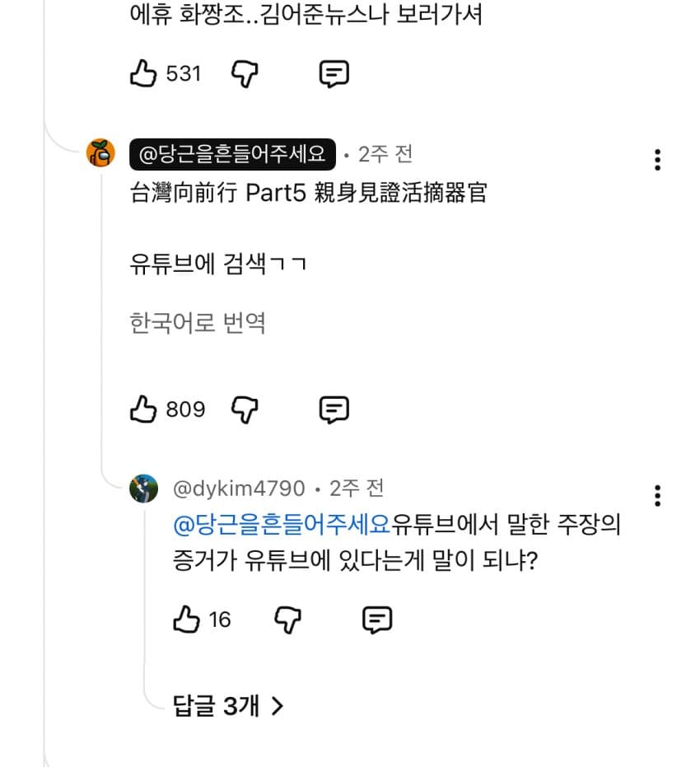Click the 한국어로 번역 translate link

(x=198, y=323)
